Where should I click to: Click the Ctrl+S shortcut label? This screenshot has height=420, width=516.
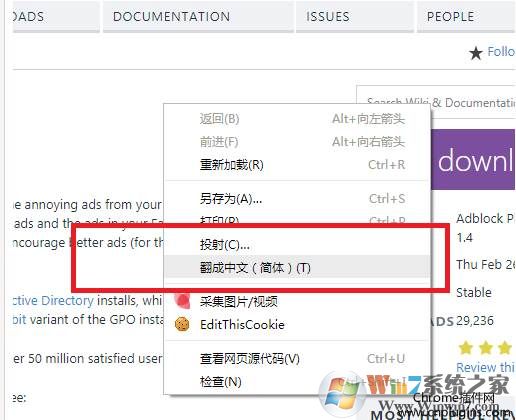(x=387, y=199)
